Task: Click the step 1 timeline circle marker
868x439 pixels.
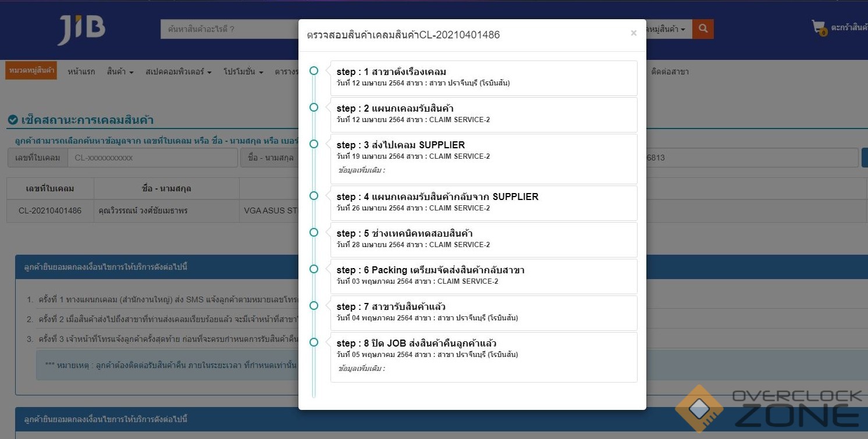Action: (314, 71)
